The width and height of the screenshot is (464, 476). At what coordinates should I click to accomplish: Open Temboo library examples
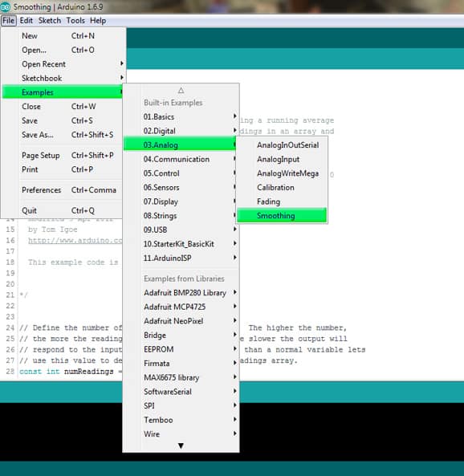(181, 420)
